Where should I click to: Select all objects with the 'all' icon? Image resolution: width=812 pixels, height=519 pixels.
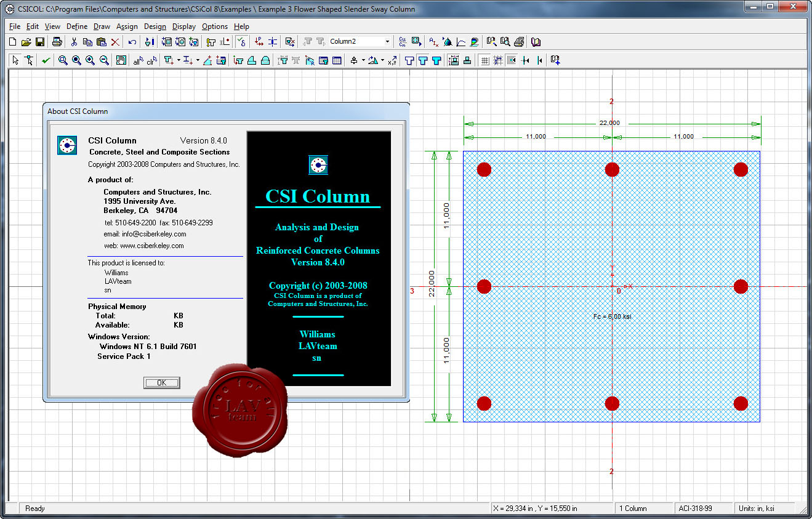138,60
